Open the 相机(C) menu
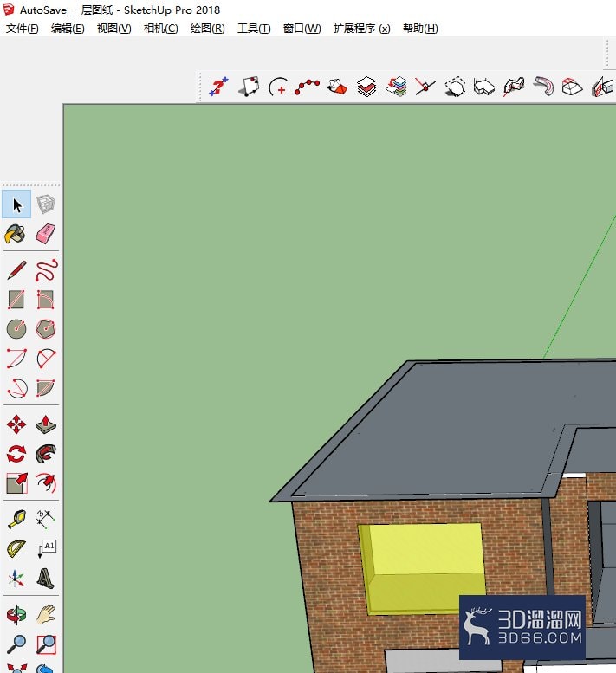 (x=160, y=29)
